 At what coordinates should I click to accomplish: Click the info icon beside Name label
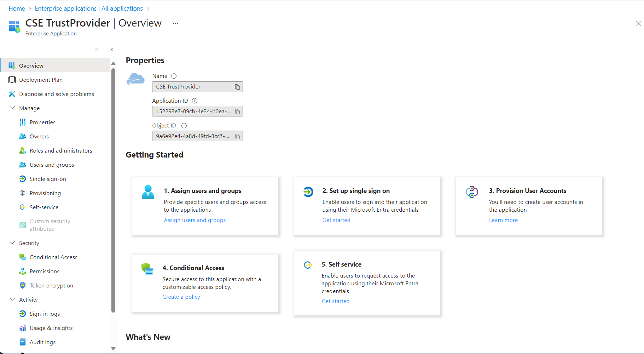click(174, 76)
